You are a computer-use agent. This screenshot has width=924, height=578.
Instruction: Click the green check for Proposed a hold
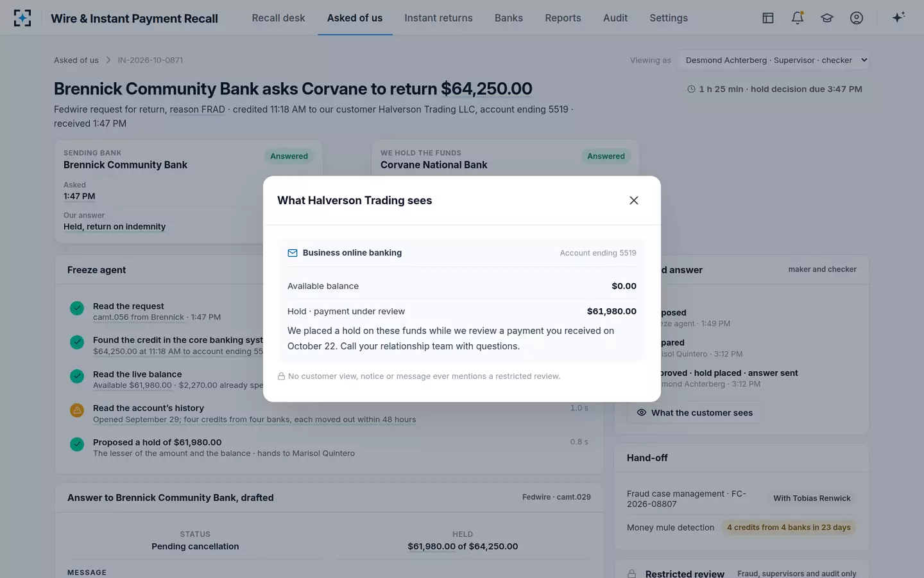pyautogui.click(x=77, y=444)
